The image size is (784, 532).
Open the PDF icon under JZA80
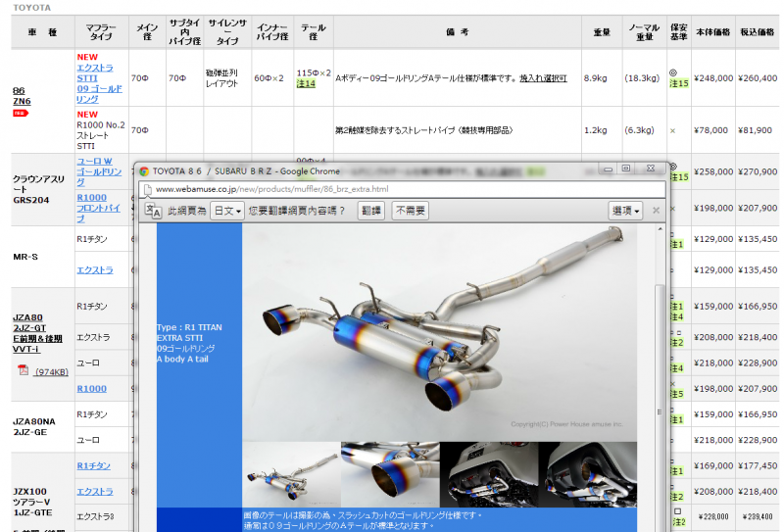coord(23,370)
